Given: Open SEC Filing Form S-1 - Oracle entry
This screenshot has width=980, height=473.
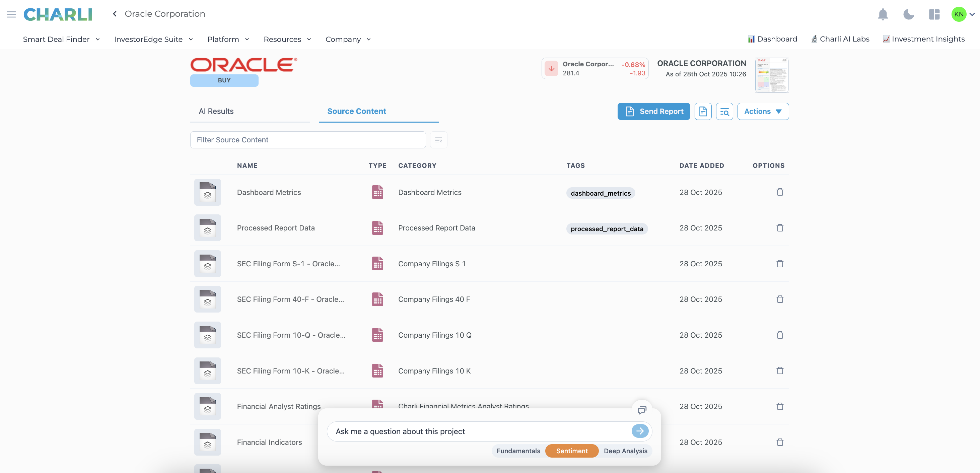Looking at the screenshot, I should [x=288, y=263].
